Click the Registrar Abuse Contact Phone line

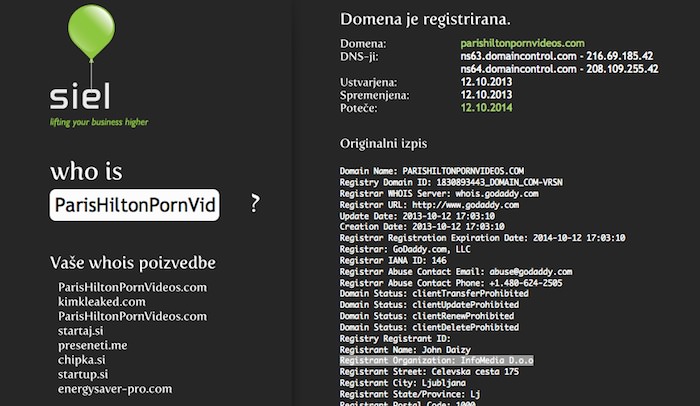pyautogui.click(x=451, y=283)
